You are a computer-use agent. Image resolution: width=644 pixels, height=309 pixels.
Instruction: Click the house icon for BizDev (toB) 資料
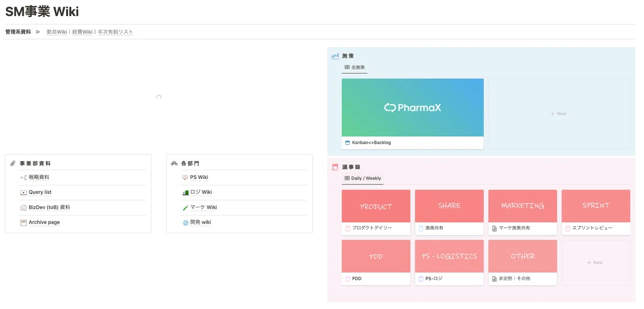[24, 207]
